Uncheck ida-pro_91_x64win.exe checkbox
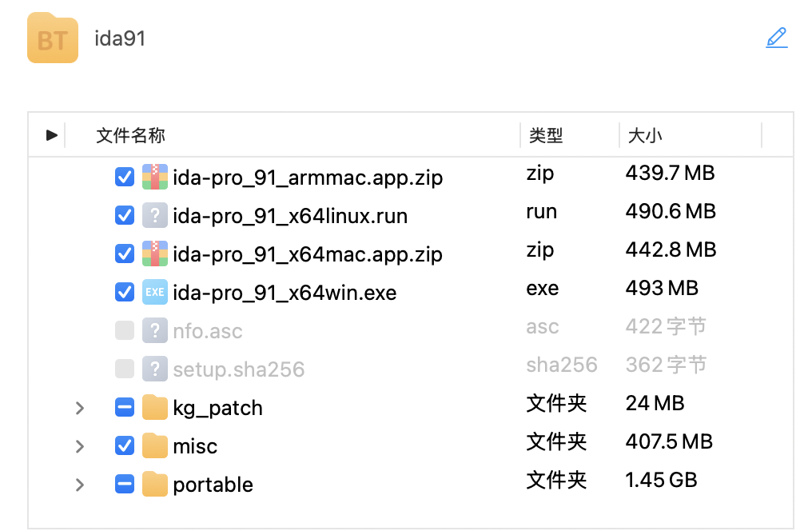This screenshot has width=812, height=531. [125, 292]
